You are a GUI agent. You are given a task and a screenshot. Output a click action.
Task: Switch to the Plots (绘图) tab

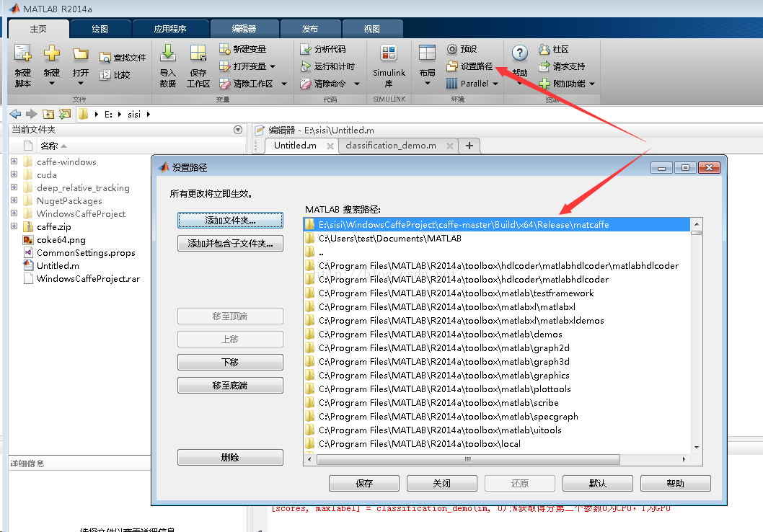point(100,29)
